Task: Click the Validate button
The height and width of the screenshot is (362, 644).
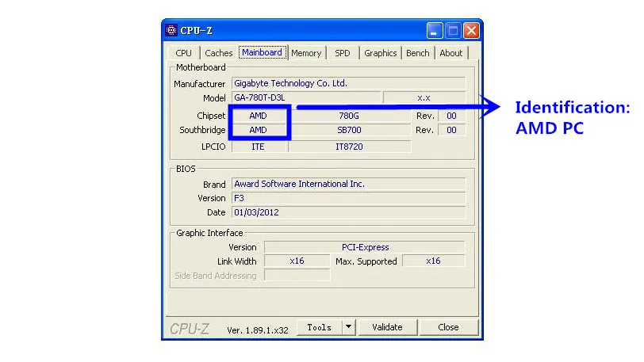Action: (x=387, y=327)
